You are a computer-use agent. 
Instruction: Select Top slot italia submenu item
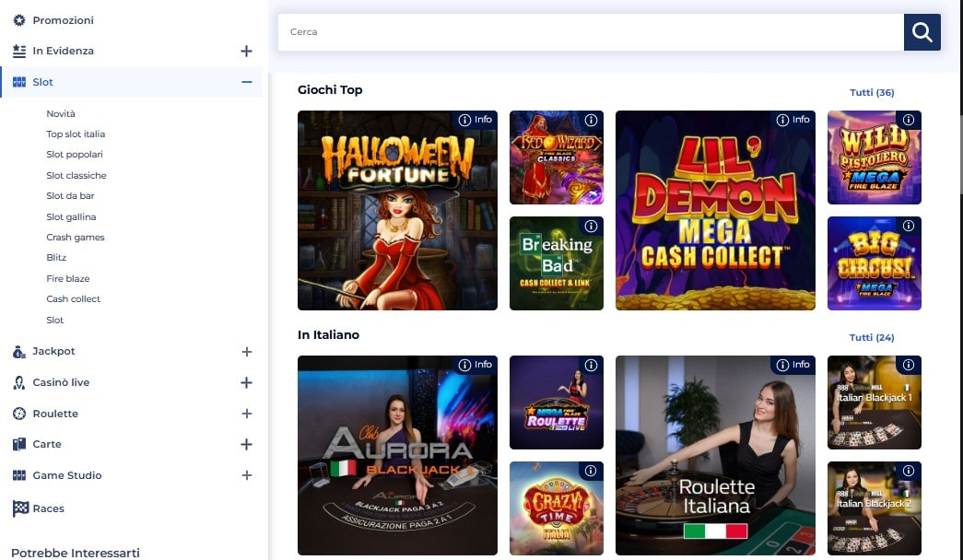(x=76, y=134)
